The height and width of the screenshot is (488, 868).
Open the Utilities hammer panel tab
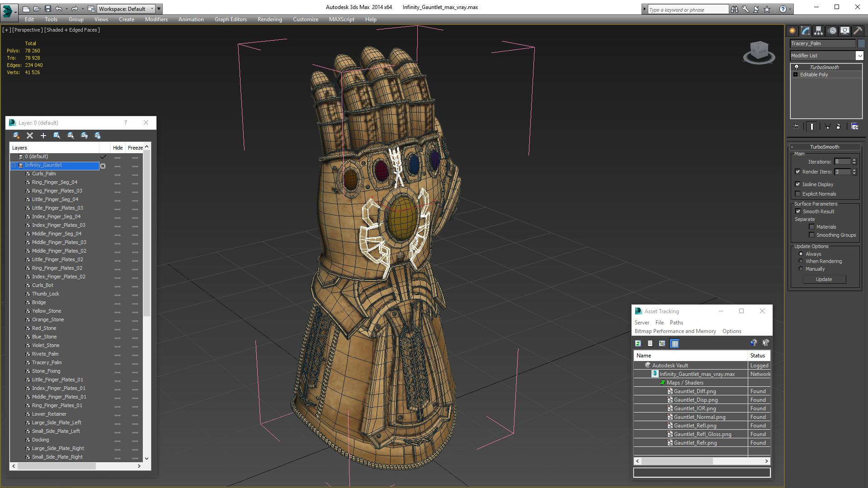point(858,31)
